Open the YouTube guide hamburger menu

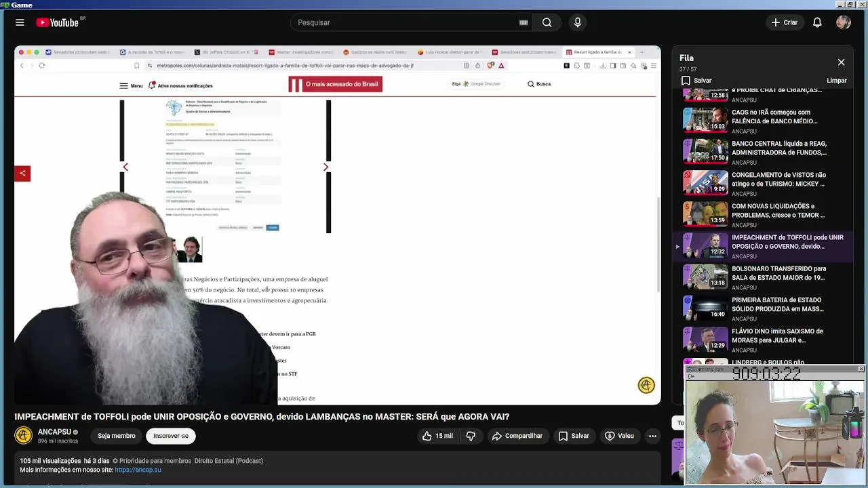[20, 22]
